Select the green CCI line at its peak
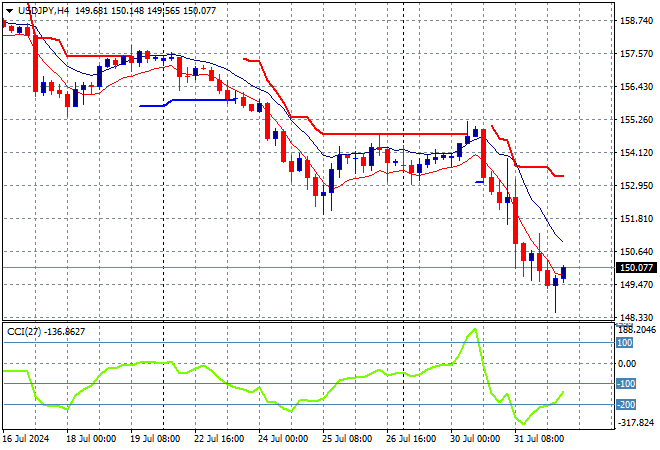 [x=475, y=329]
